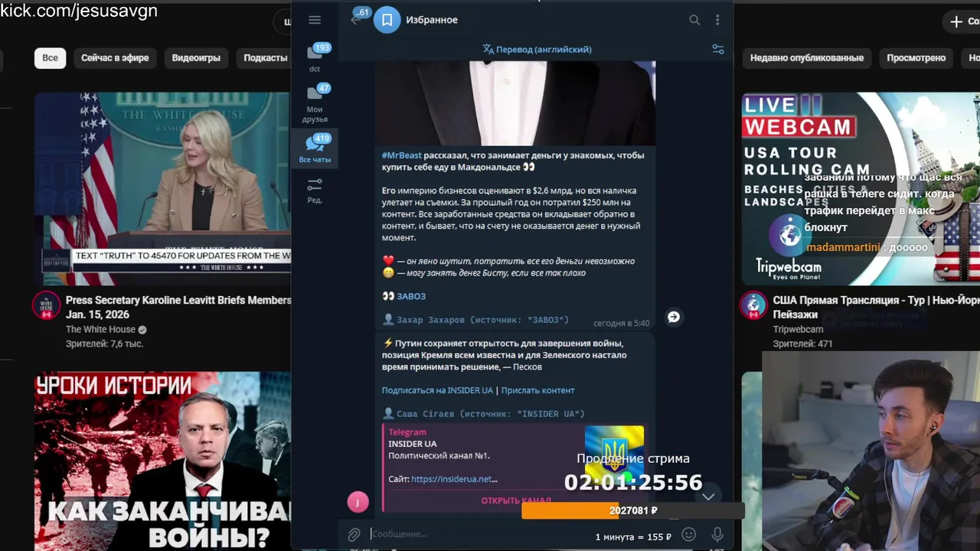Open the Telegram hamburger menu
This screenshot has height=551, width=980.
point(315,20)
